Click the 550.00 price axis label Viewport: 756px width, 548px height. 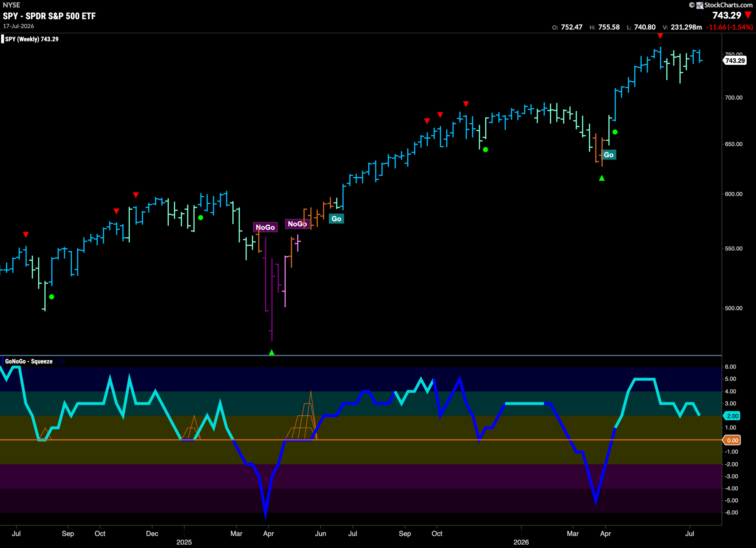coord(734,249)
